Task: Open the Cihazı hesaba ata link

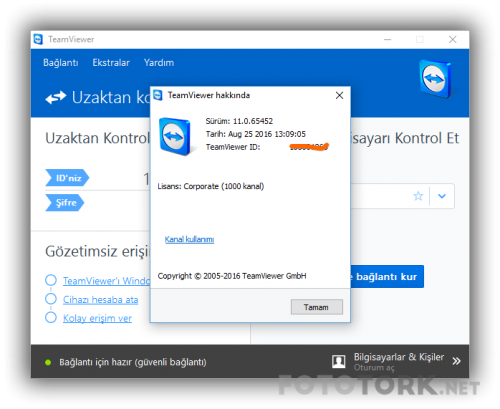Action: click(x=101, y=300)
